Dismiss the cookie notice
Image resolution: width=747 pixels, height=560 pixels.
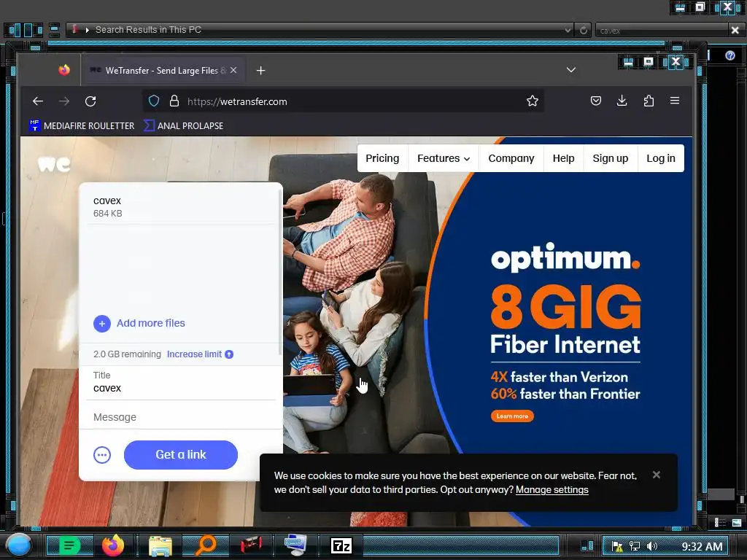pos(656,475)
